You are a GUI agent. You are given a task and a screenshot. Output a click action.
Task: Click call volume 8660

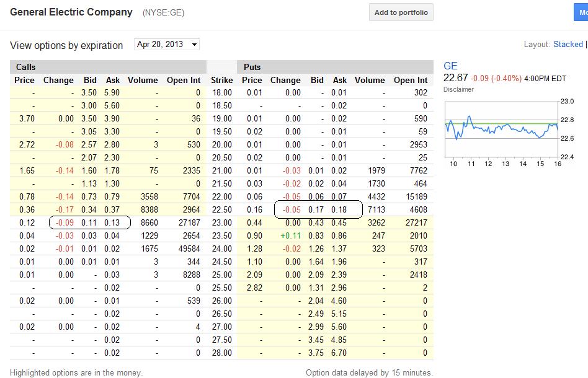[x=149, y=223]
